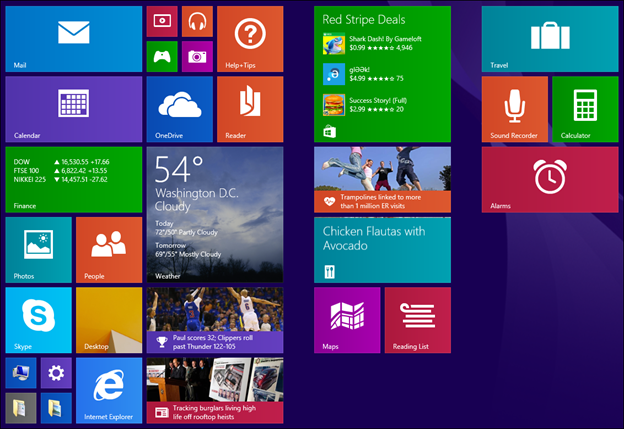
Task: Open the Xbox Games controller tile
Action: (162, 57)
